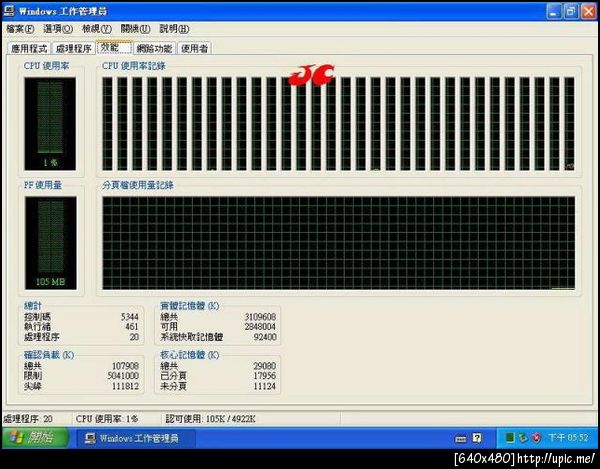Open the 說明(H) menu
This screenshot has height=469, width=600.
pyautogui.click(x=174, y=29)
